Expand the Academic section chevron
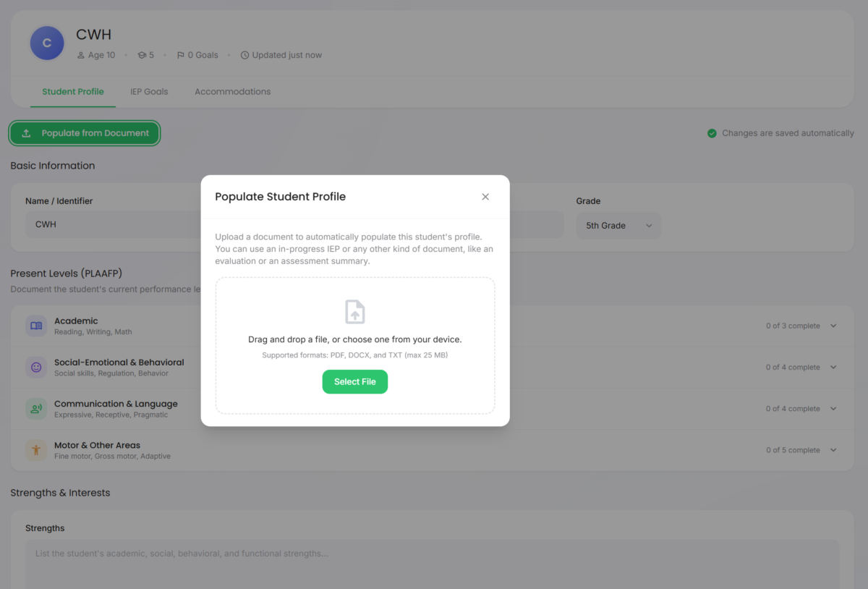Image resolution: width=868 pixels, height=589 pixels. click(833, 326)
